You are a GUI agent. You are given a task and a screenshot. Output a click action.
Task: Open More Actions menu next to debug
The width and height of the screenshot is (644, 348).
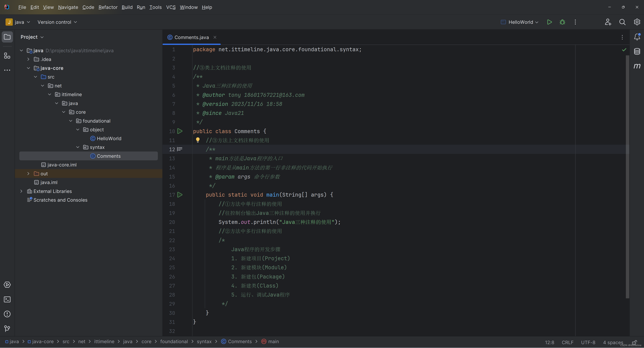(575, 22)
